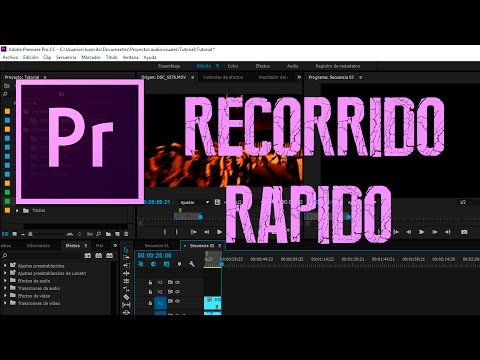480x360 pixels.
Task: Toggle linked selection in timeline header
Action: tap(166, 264)
